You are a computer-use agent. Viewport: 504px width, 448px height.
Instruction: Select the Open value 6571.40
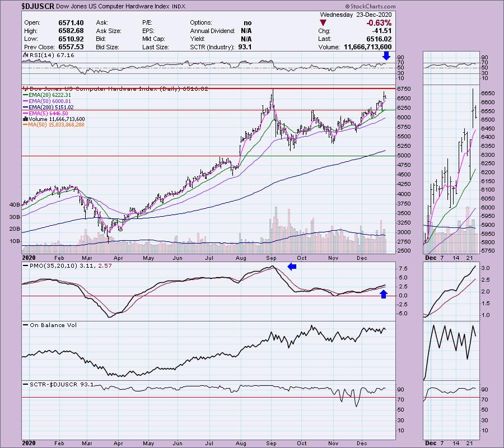click(x=71, y=23)
